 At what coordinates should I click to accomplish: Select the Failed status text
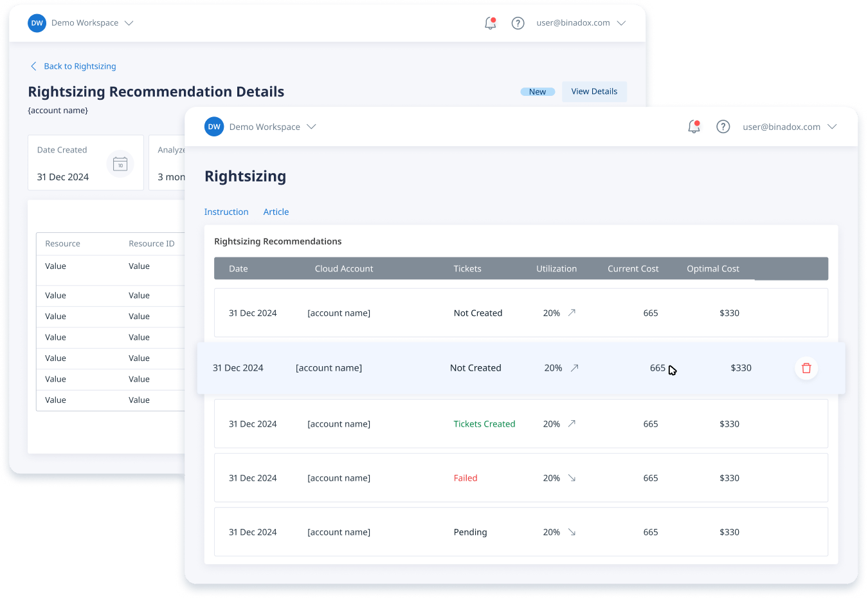[x=466, y=478]
